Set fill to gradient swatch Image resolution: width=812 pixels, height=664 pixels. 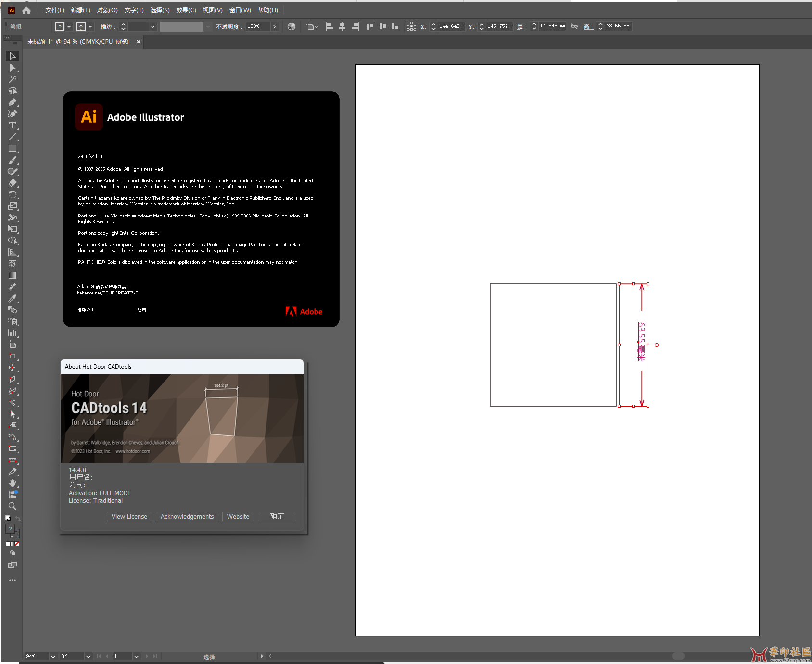click(x=12, y=544)
